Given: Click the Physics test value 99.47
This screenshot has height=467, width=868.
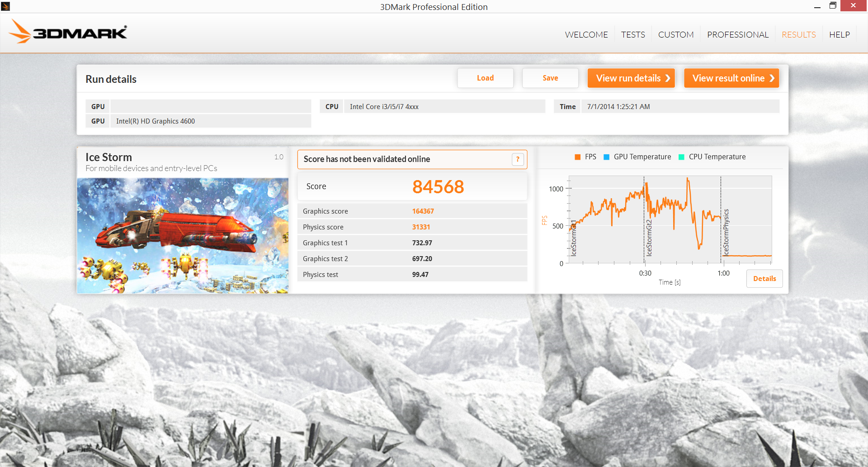Looking at the screenshot, I should point(420,275).
